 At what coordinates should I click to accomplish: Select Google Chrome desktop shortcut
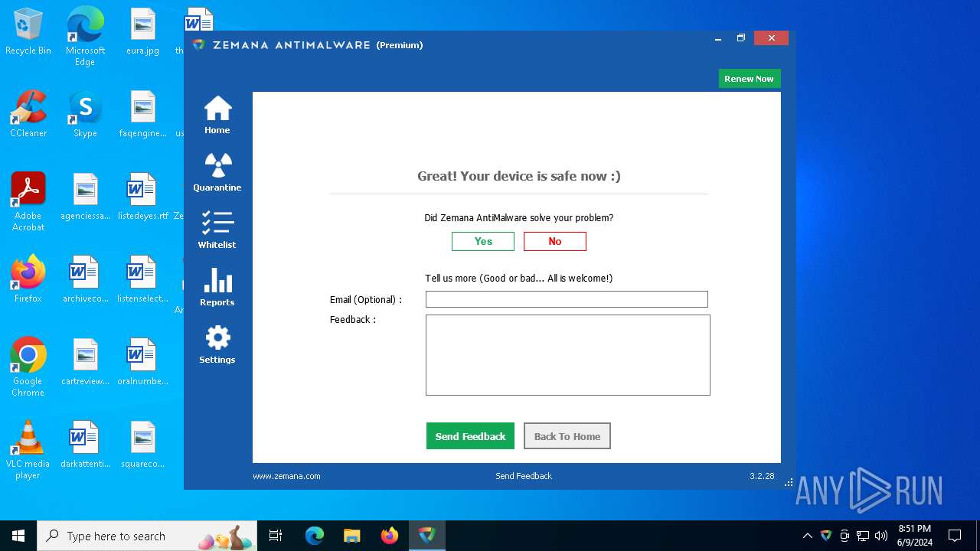(28, 367)
